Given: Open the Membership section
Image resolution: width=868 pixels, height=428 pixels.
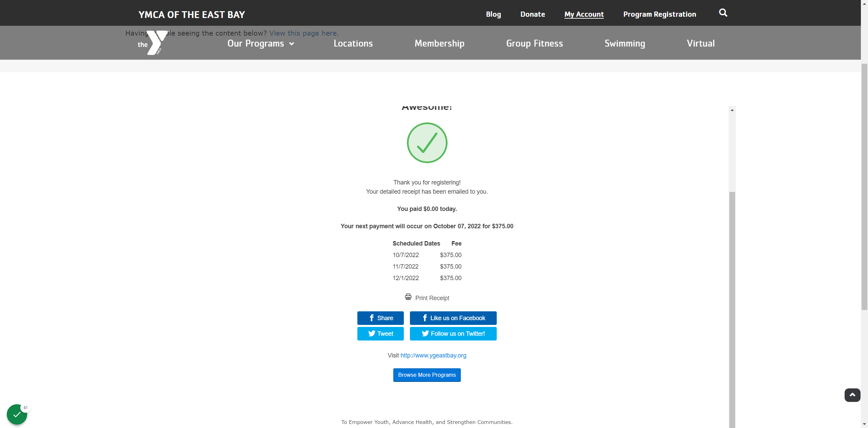Looking at the screenshot, I should pos(439,43).
